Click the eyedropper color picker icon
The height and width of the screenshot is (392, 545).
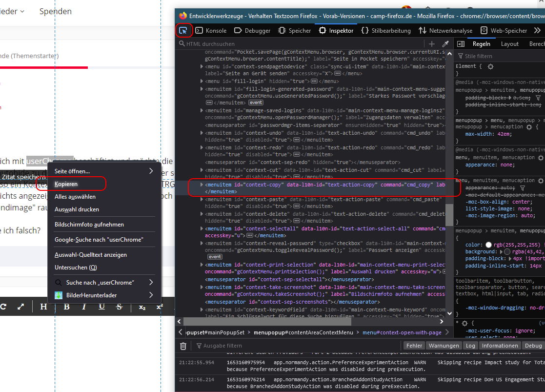click(445, 44)
